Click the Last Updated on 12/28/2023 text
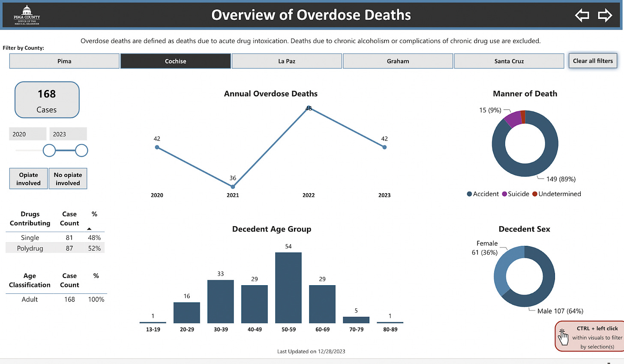This screenshot has width=624, height=364. point(311,352)
